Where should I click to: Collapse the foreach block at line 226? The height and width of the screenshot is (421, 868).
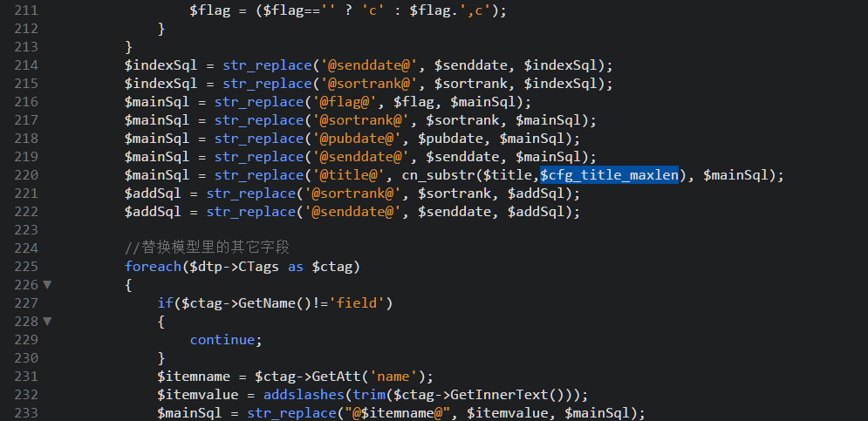tap(47, 285)
